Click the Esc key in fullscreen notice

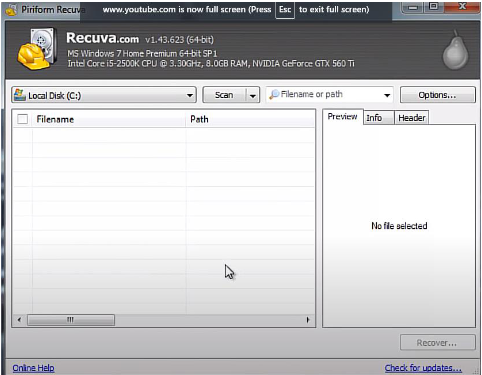pos(285,10)
